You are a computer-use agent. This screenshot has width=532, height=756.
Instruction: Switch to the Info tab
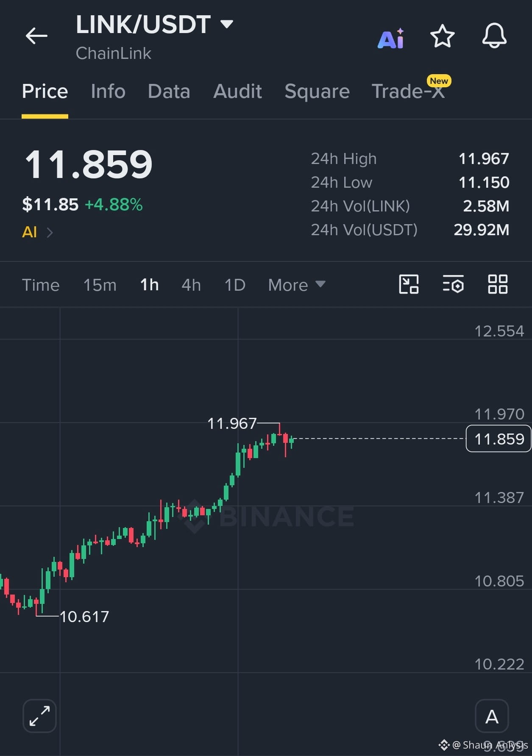click(x=108, y=91)
